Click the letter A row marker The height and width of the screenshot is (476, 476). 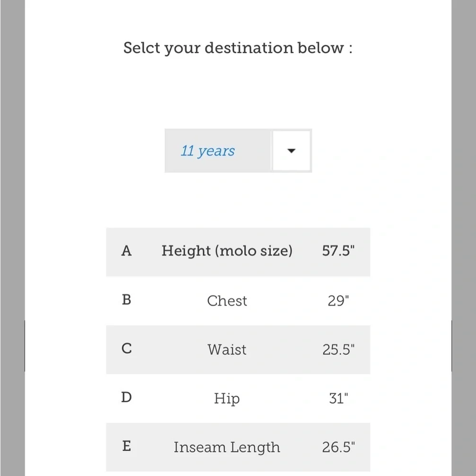(126, 251)
